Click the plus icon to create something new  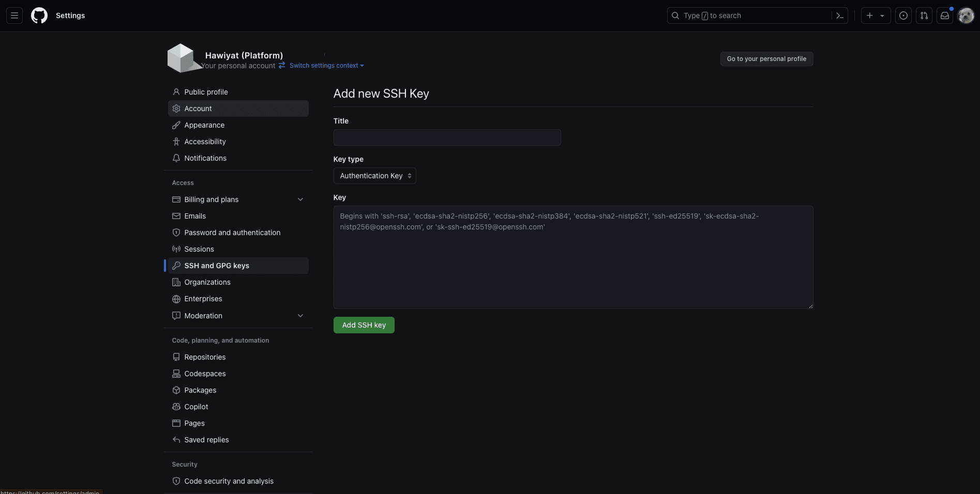(869, 16)
